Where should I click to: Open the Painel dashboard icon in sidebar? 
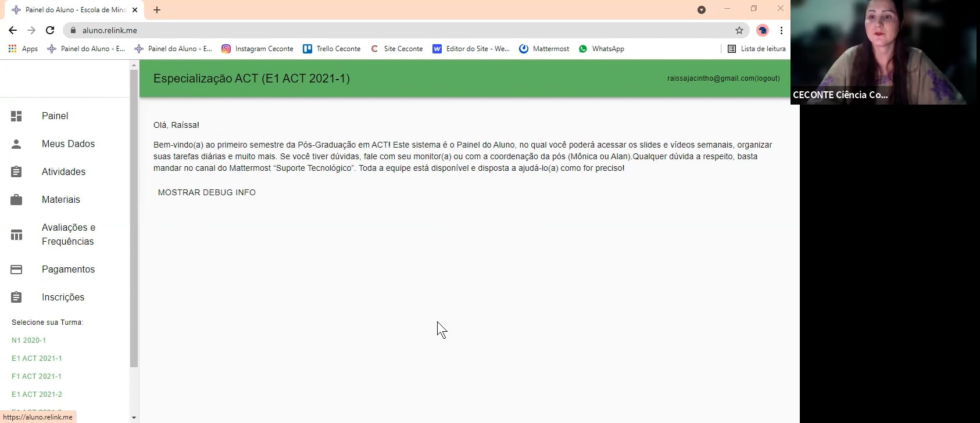tap(16, 116)
